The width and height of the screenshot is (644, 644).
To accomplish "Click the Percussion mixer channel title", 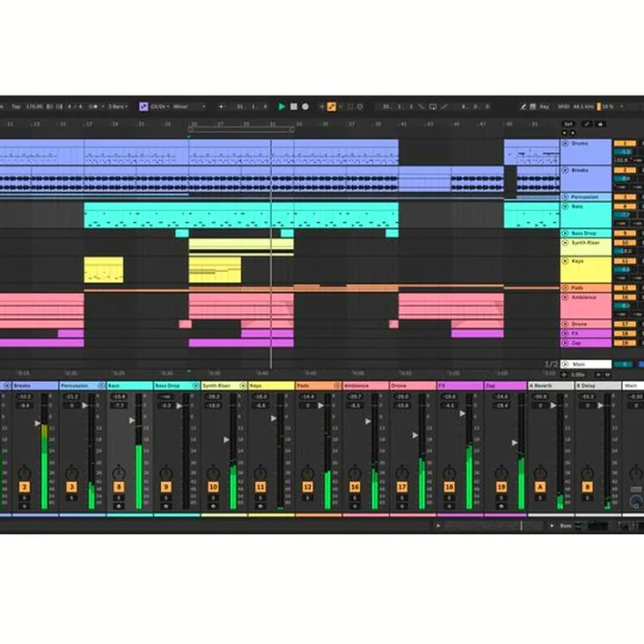I will [82, 386].
